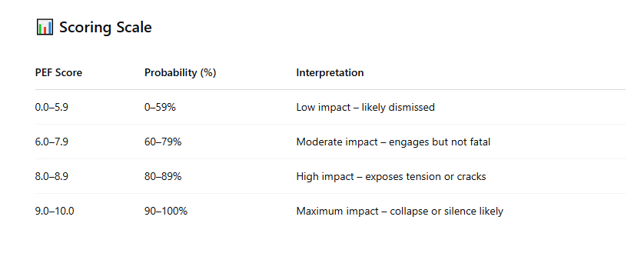This screenshot has height=280, width=644.
Task: Click the 0.0–5.9 score cell
Action: [x=51, y=108]
